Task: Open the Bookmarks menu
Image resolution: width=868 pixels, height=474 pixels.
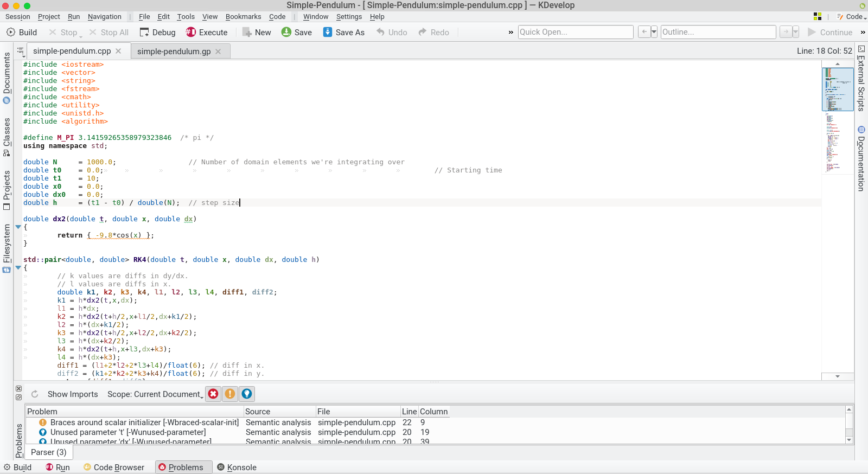Action: point(244,17)
